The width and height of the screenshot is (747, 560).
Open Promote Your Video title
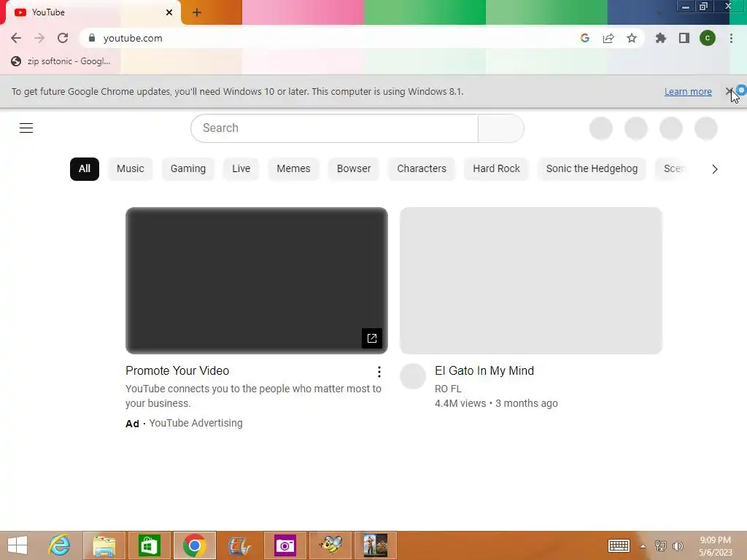pos(177,370)
